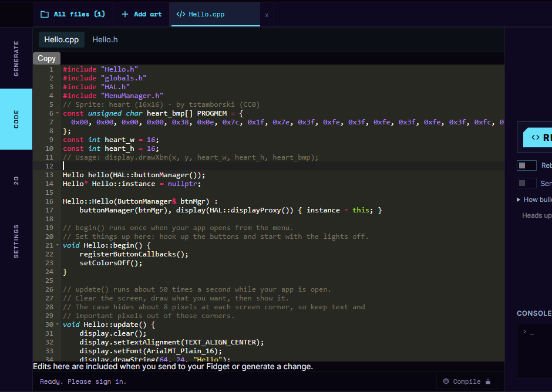The width and height of the screenshot is (552, 392).
Task: Click the Add art button
Action: 142,15
